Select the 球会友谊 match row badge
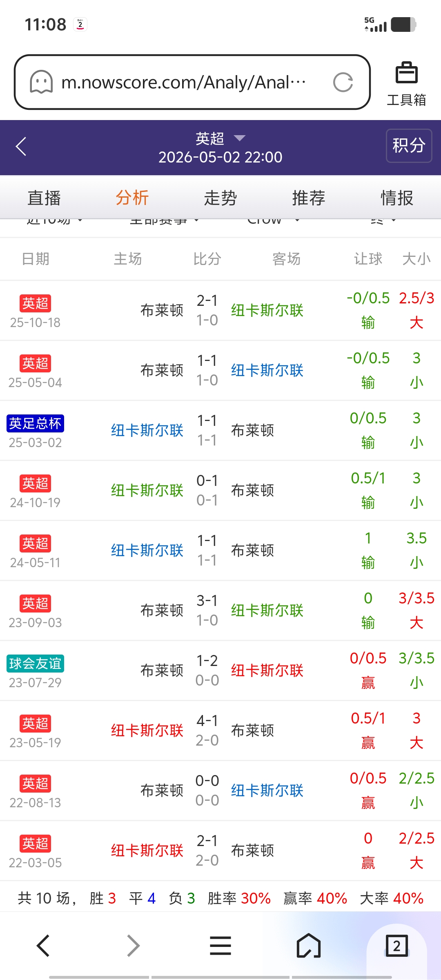 36,664
